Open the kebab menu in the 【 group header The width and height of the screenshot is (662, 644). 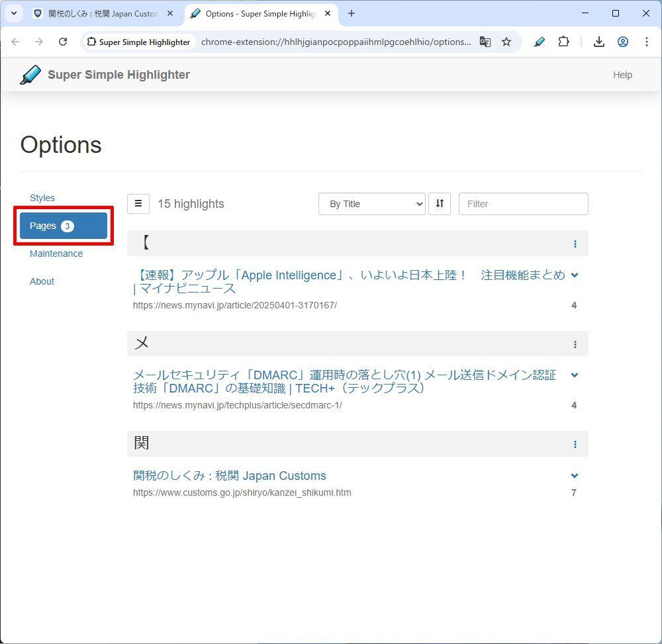[575, 244]
